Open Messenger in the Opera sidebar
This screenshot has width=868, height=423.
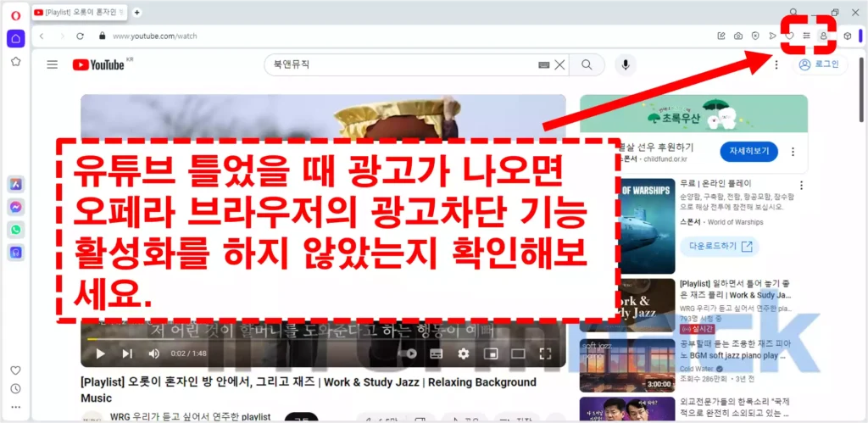click(16, 207)
